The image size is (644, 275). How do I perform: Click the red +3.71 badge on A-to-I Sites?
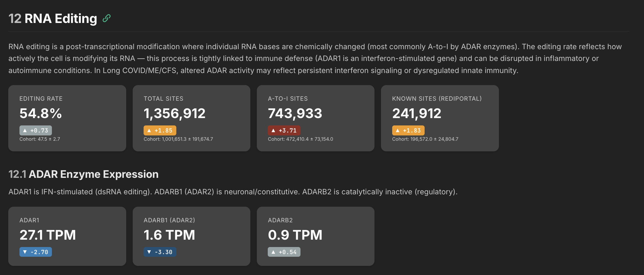[284, 130]
